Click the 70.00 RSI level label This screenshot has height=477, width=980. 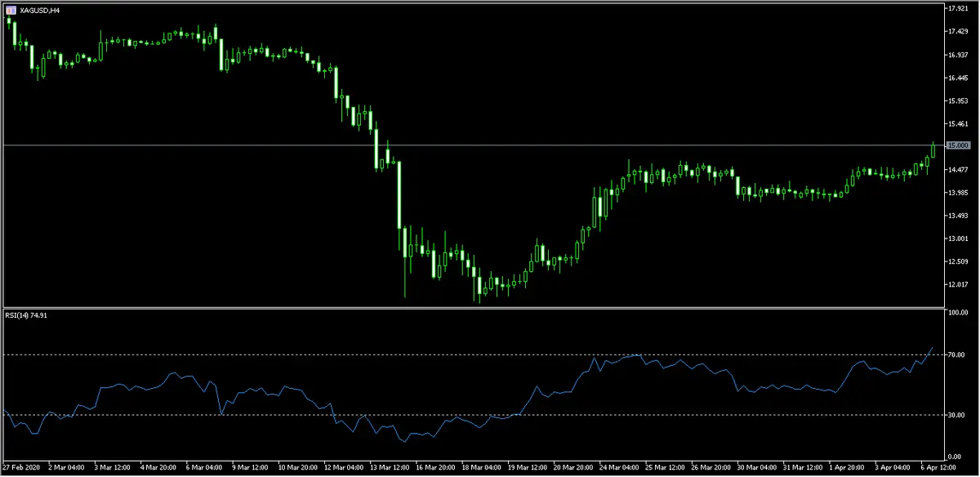955,354
